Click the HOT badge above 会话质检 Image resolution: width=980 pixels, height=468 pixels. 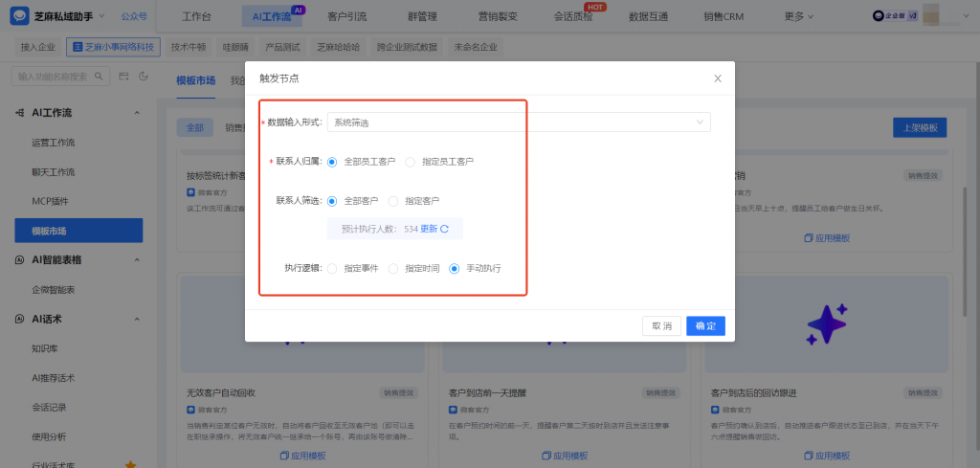coord(595,7)
